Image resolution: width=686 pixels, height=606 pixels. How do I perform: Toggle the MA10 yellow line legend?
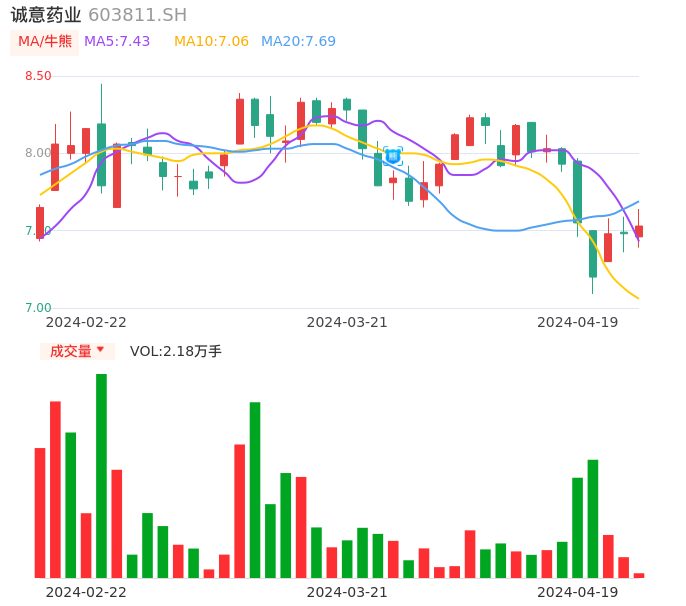tap(211, 41)
